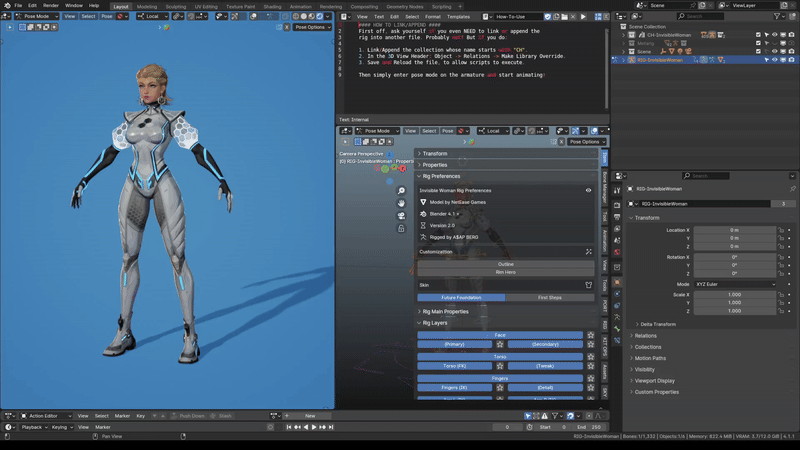Viewport: 800px width, 450px height.
Task: Open the World properties tab icon
Action: pos(617,252)
